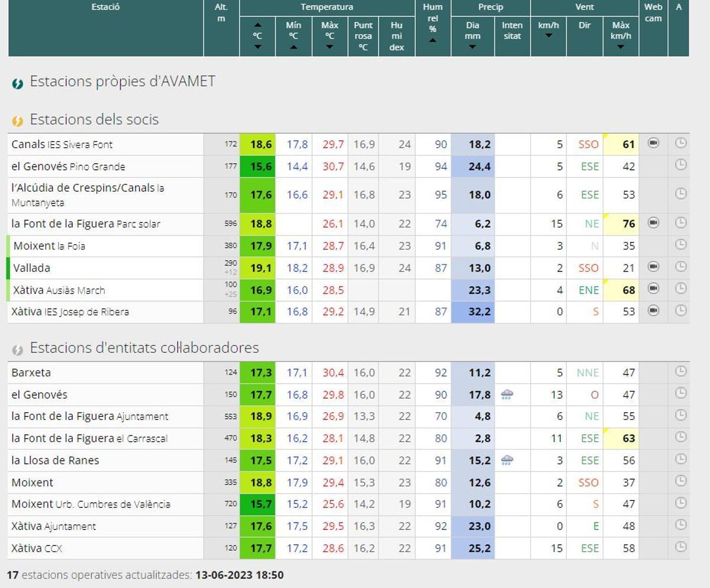Open the webcam for Xàtiva Ausiàs March
This screenshot has width=710, height=588.
(653, 290)
